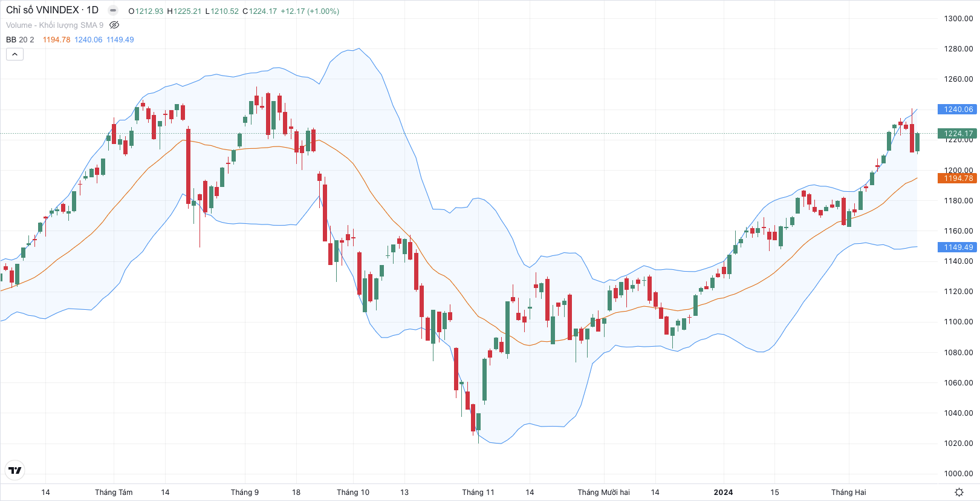Viewport: 980px width, 501px height.
Task: Click the orange 1194.78 label on the price axis
Action: pyautogui.click(x=957, y=178)
